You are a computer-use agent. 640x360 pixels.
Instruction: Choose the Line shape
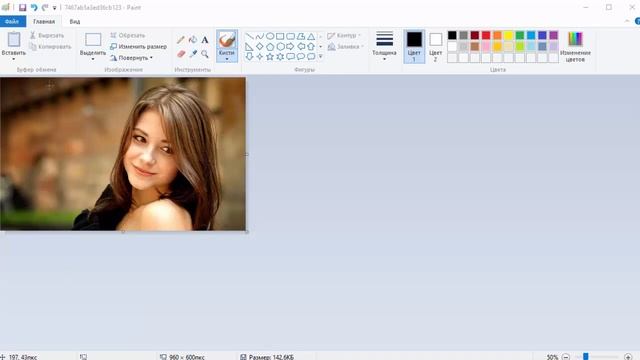tap(249, 36)
